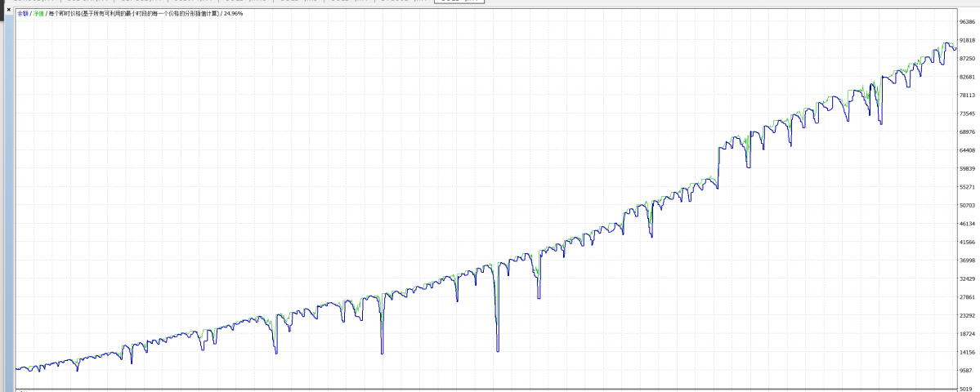The width and height of the screenshot is (980, 392).
Task: Close the strategy tester panel with the X
Action: tap(8, 11)
